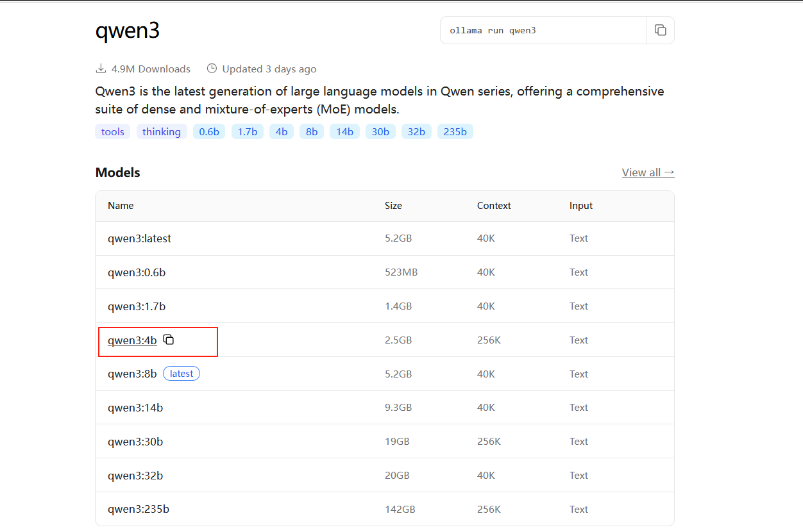Select the tools tag
This screenshot has height=532, width=803.
(113, 131)
